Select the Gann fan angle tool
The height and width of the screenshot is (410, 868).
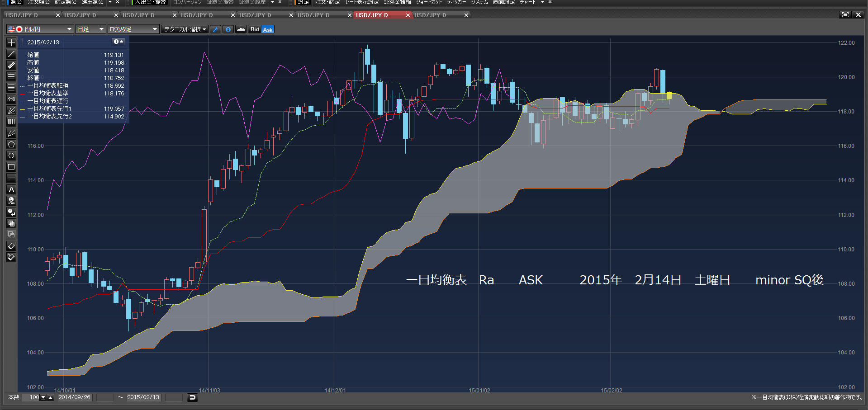point(11,133)
